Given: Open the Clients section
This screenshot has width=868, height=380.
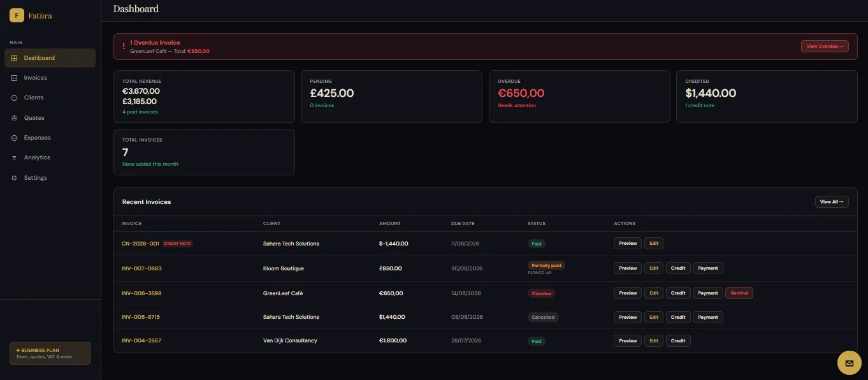Looking at the screenshot, I should (50, 98).
